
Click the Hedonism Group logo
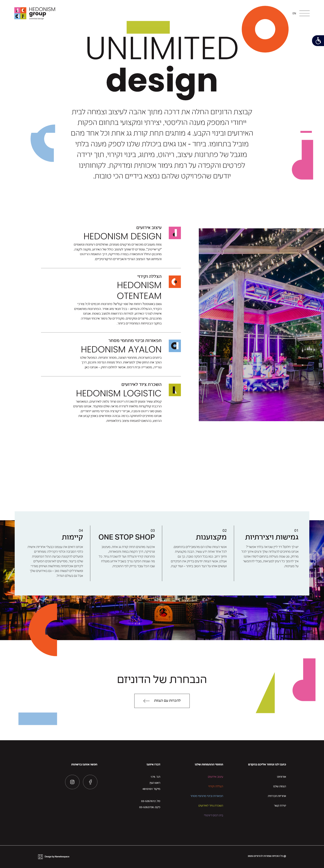pyautogui.click(x=35, y=13)
